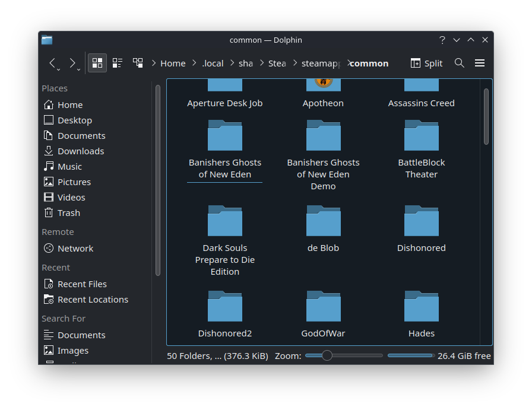The image size is (532, 410).
Task: Expand the chevron before .local breadcrumb
Action: [194, 63]
